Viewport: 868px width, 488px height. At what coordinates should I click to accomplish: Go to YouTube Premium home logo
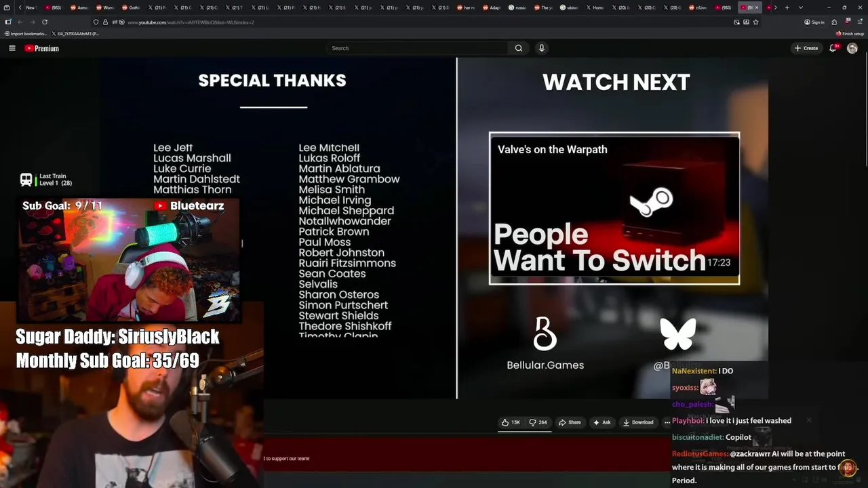point(42,48)
